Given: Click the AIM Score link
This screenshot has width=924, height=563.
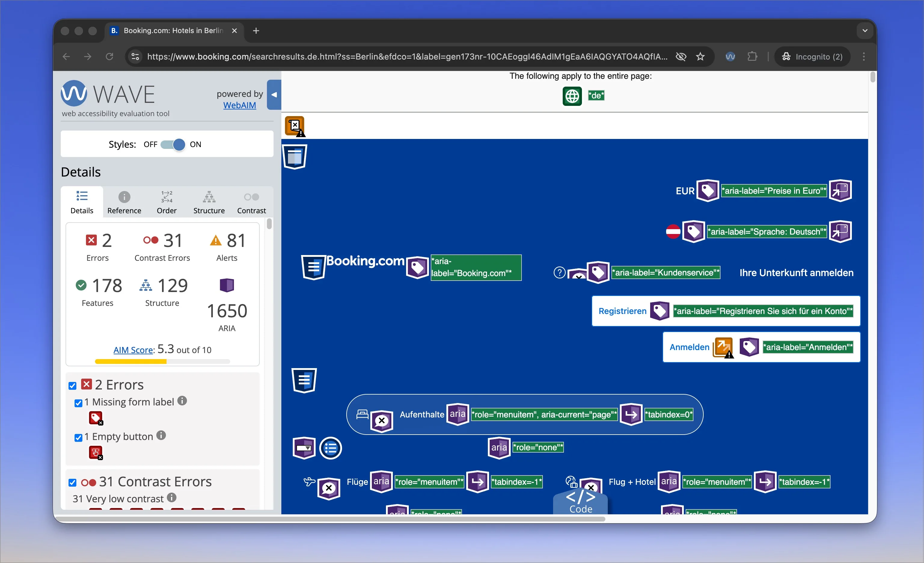Looking at the screenshot, I should click(x=133, y=350).
